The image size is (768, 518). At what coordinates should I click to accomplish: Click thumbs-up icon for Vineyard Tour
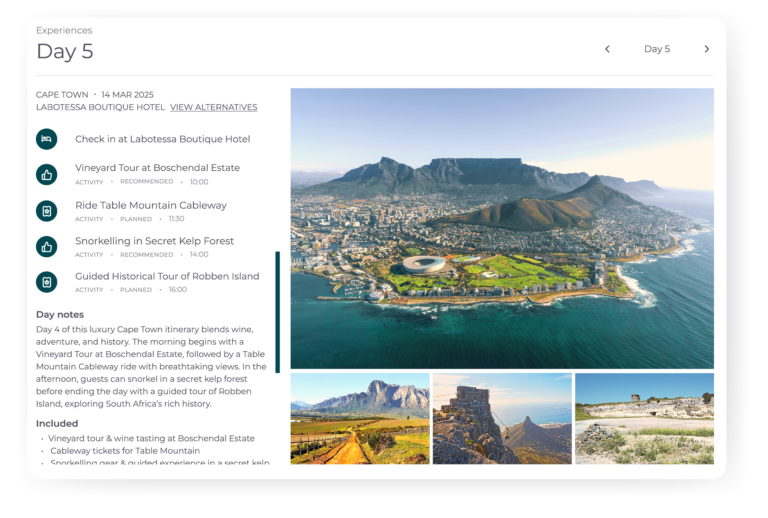tap(47, 175)
